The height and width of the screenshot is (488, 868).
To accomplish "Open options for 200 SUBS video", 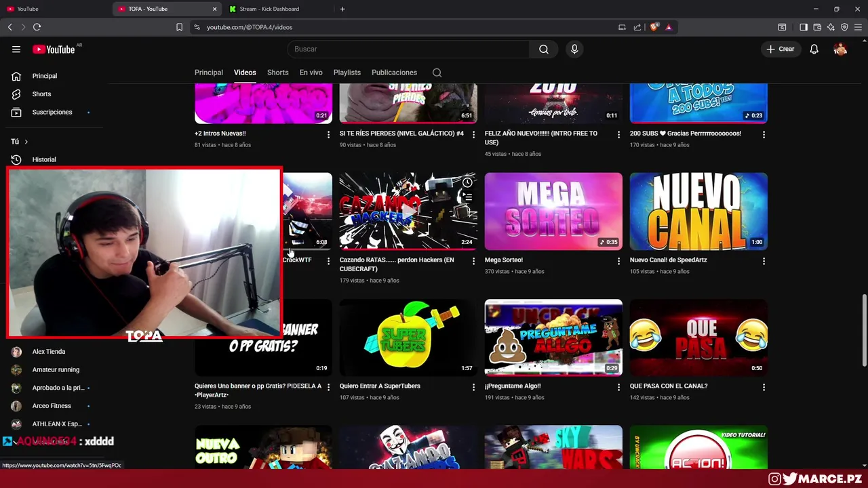I will tap(764, 135).
